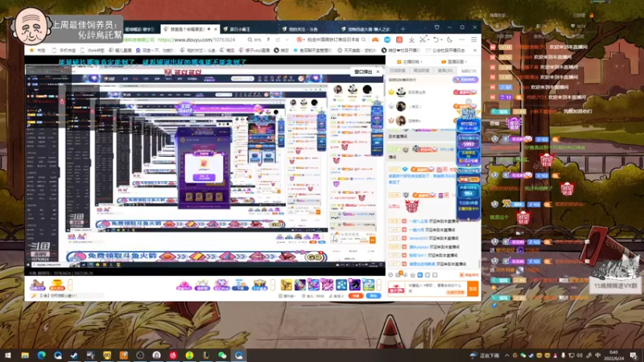Click the star chat toolbar icon
This screenshot has width=644, height=362.
coord(412,275)
